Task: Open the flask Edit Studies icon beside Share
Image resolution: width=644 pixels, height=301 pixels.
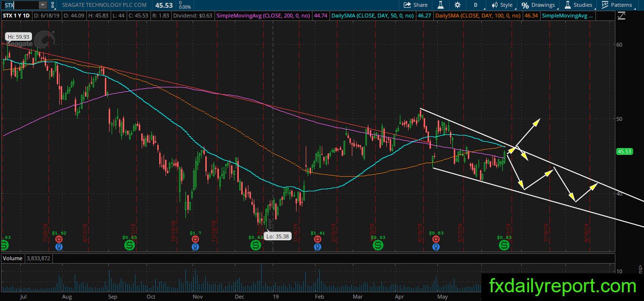Action: (x=441, y=5)
